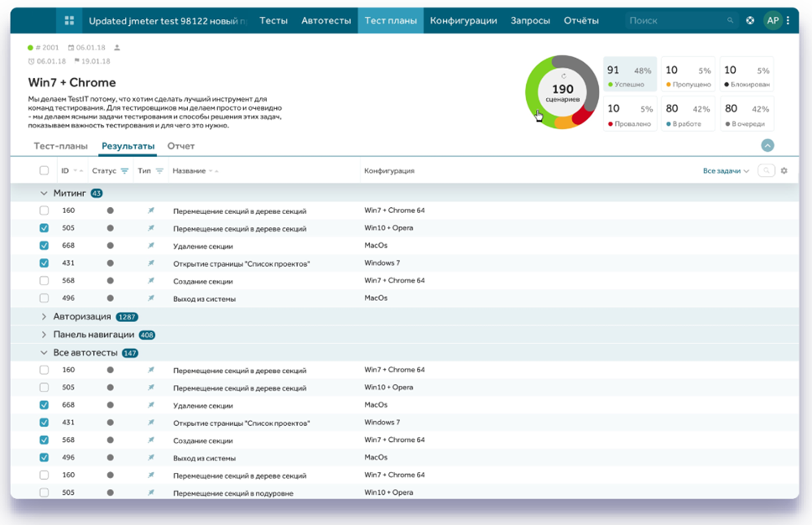The image size is (812, 525).
Task: Sort by ID column arrows
Action: coord(78,171)
